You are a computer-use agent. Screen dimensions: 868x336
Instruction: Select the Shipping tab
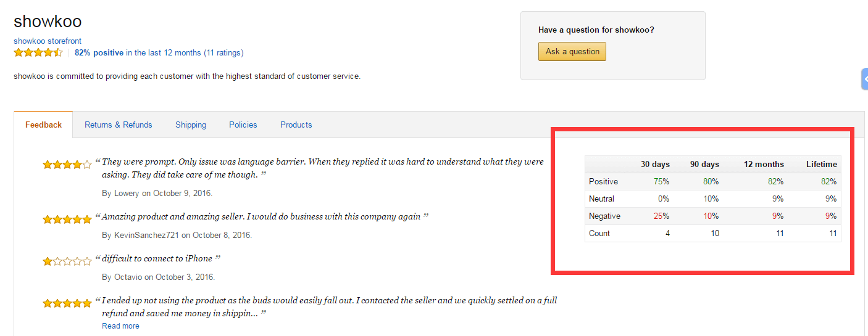[x=191, y=125]
